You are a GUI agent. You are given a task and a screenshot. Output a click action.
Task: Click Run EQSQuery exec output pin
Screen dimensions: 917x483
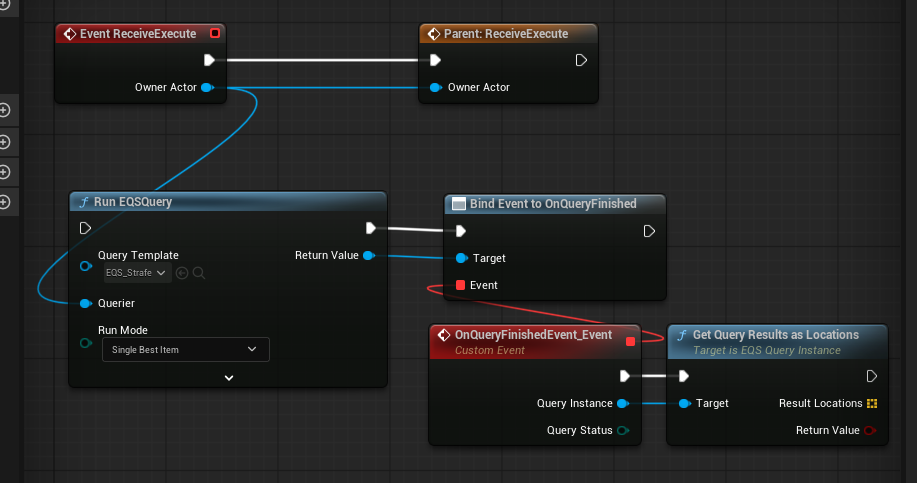pyautogui.click(x=371, y=228)
